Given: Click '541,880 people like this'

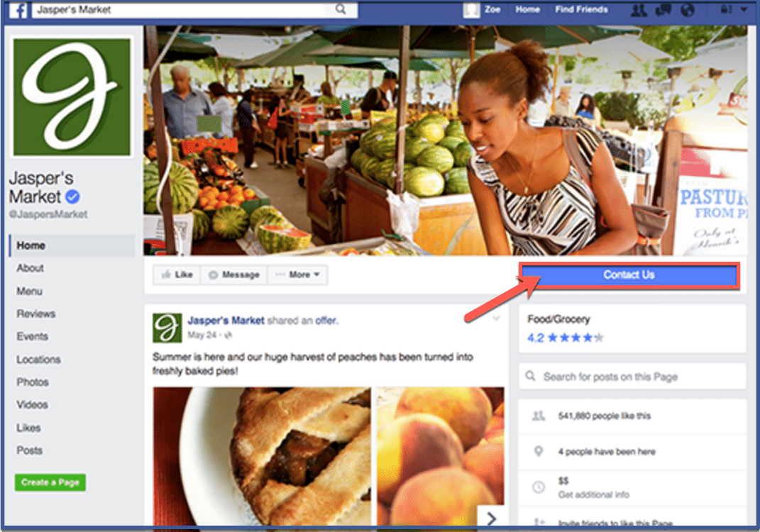Looking at the screenshot, I should [x=605, y=416].
